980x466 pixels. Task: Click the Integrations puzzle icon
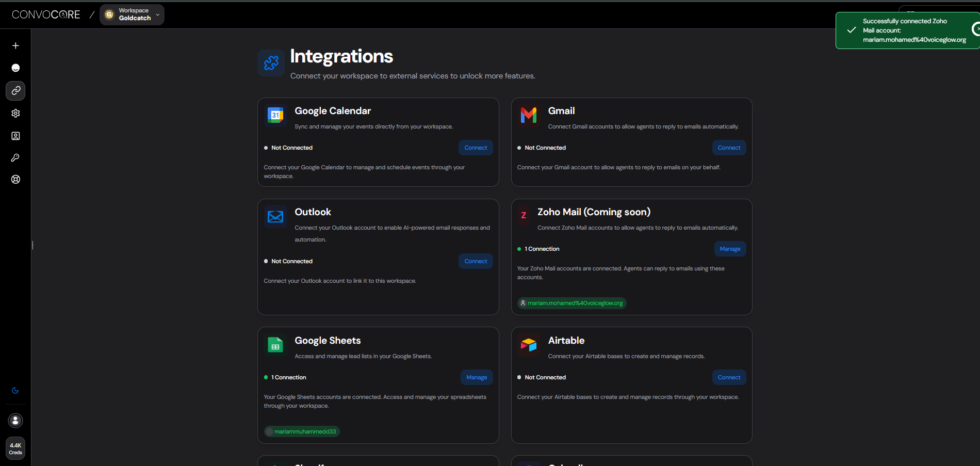pos(271,63)
